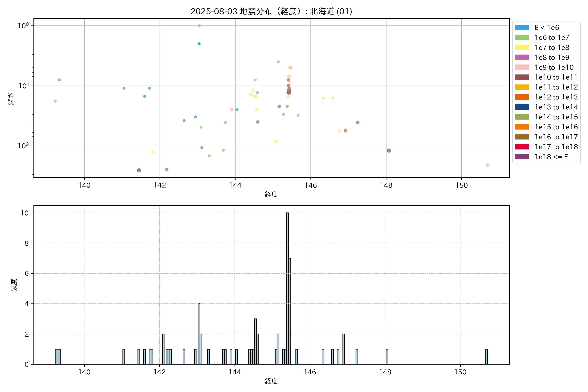Image resolution: width=588 pixels, height=392 pixels.
Task: Click the histogram bar of height 4
Action: pyautogui.click(x=199, y=334)
